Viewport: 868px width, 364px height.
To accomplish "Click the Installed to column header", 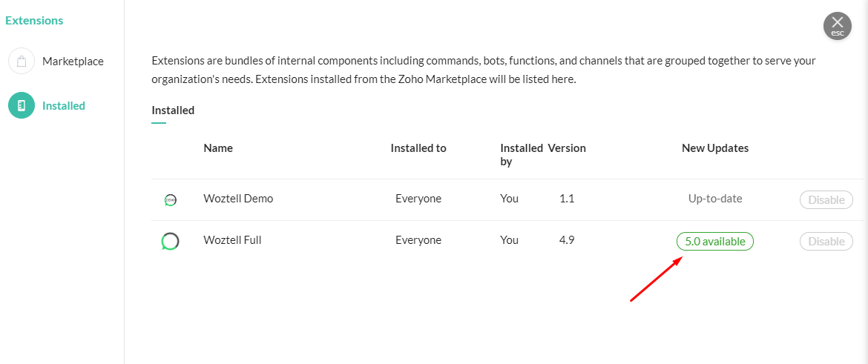I will pyautogui.click(x=418, y=148).
